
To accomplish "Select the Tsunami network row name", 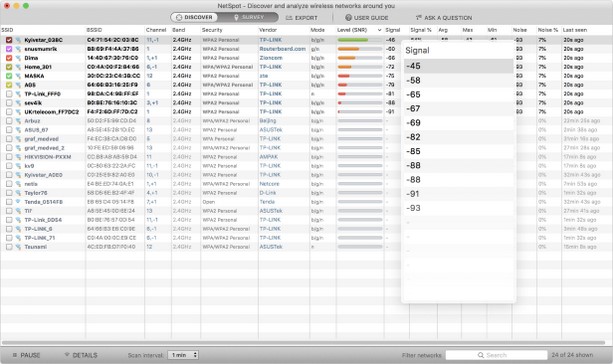I will pos(36,247).
